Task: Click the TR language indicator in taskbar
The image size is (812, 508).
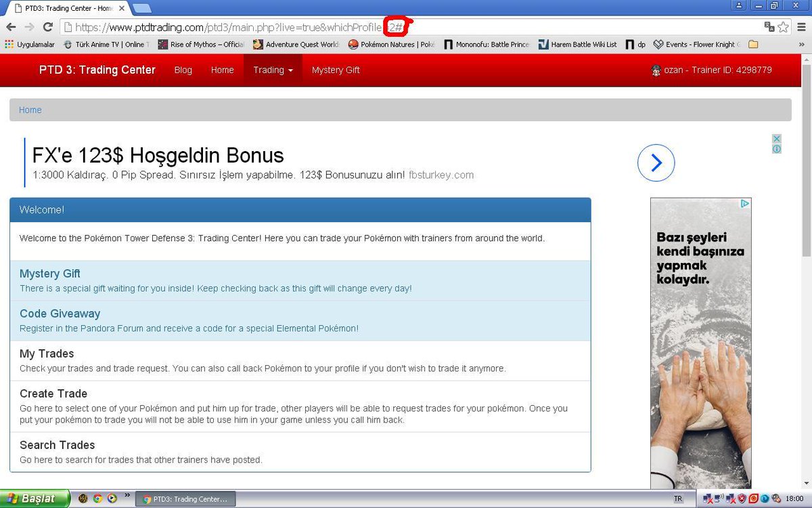Action: coord(678,499)
